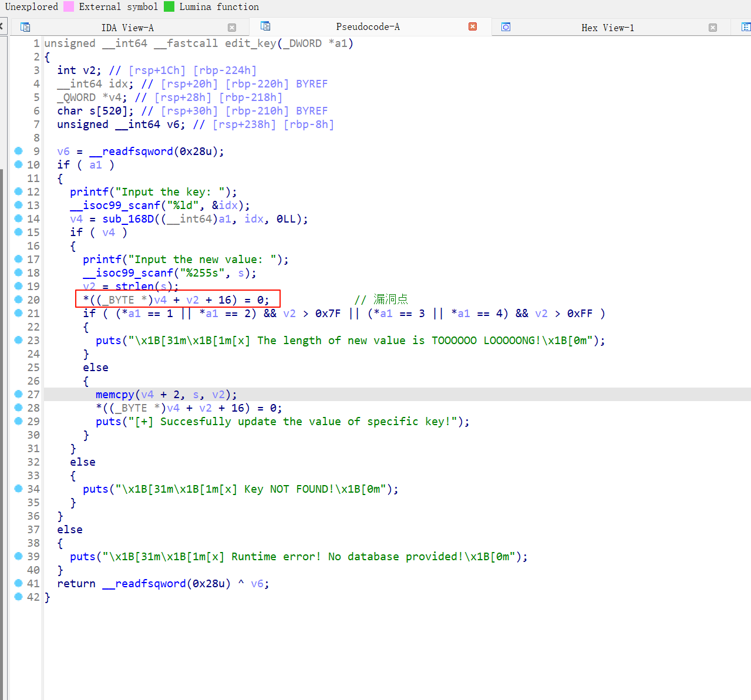Toggle breakpoint dot on line 27
The image size is (751, 700).
pyautogui.click(x=18, y=394)
